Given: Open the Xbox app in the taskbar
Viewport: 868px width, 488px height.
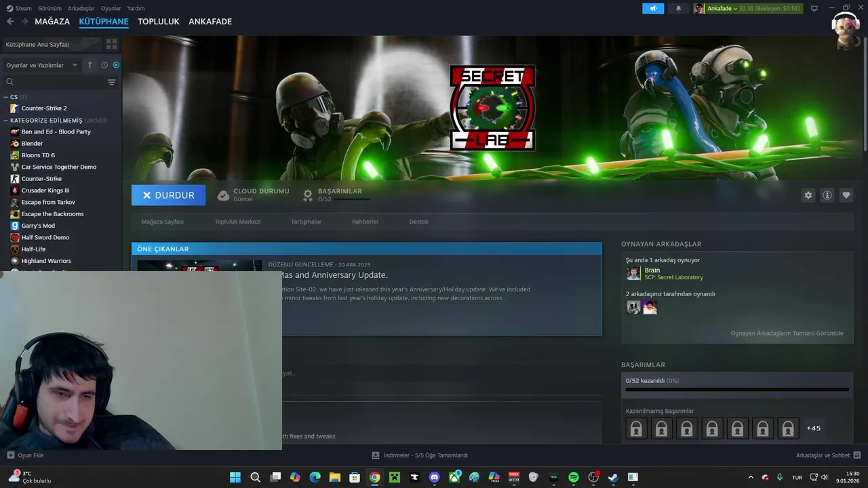Looking at the screenshot, I should [454, 477].
